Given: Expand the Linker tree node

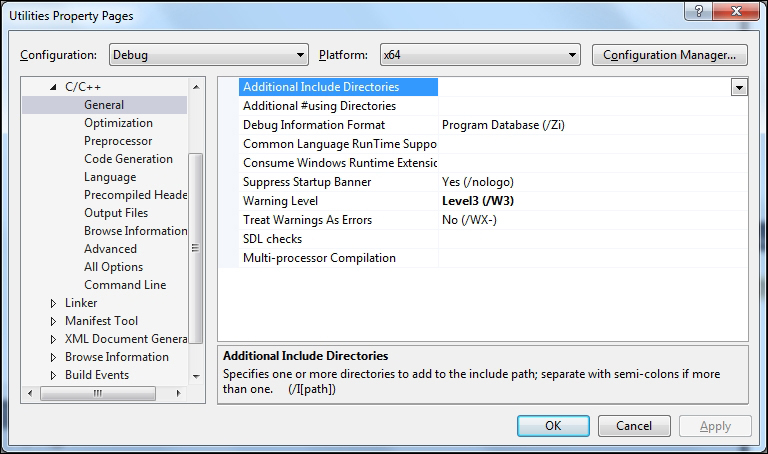Looking at the screenshot, I should (53, 303).
